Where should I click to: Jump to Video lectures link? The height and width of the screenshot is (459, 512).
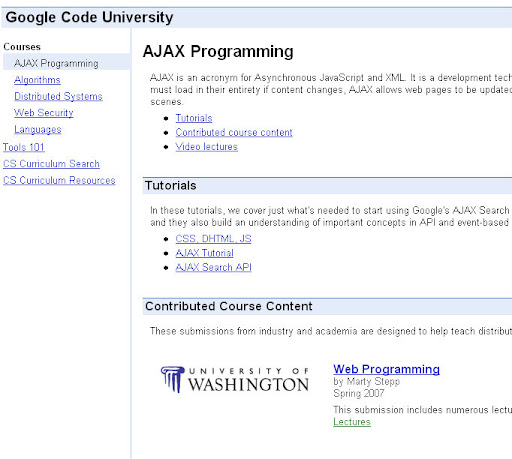click(x=206, y=147)
